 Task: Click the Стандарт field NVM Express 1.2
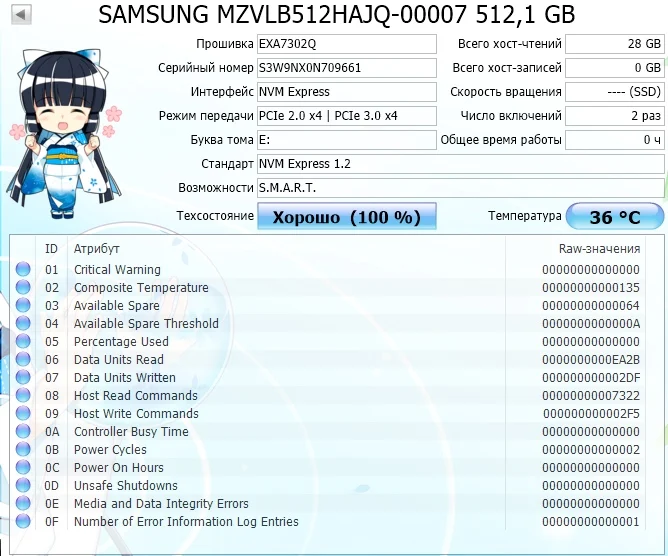(x=461, y=164)
